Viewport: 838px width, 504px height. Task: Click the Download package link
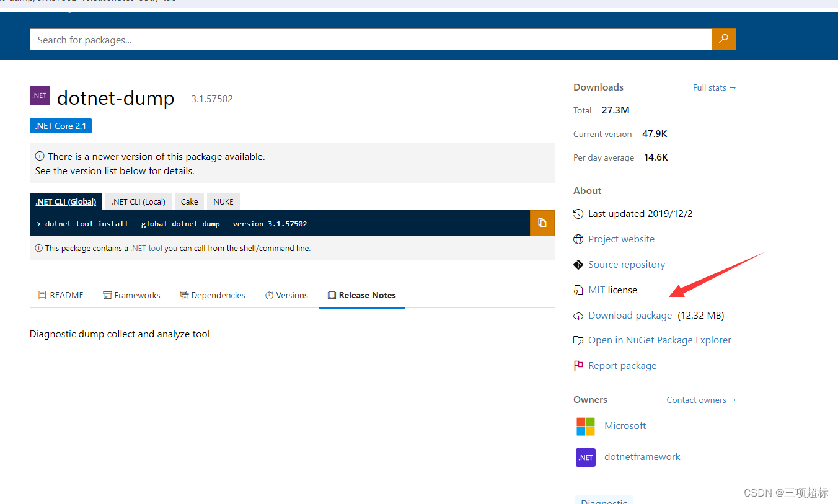tap(630, 315)
